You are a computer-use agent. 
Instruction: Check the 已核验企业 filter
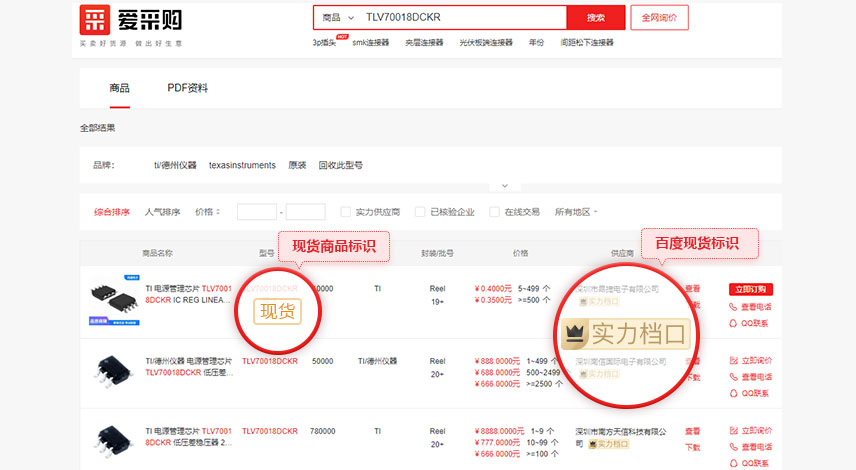(x=420, y=212)
